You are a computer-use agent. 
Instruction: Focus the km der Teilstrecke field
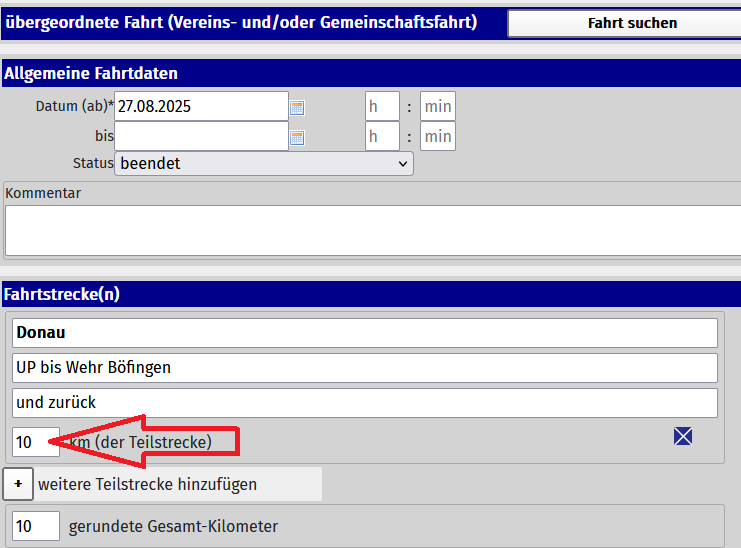36,442
